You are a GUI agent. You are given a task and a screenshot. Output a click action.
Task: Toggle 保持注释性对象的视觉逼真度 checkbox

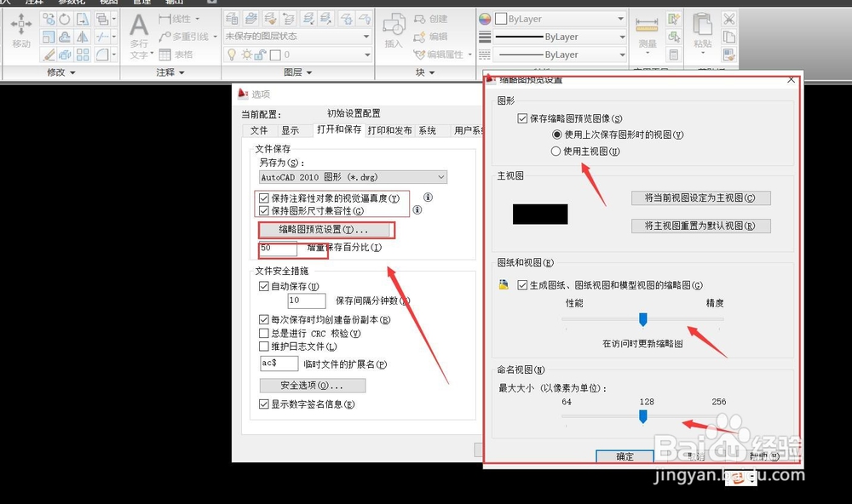[264, 198]
